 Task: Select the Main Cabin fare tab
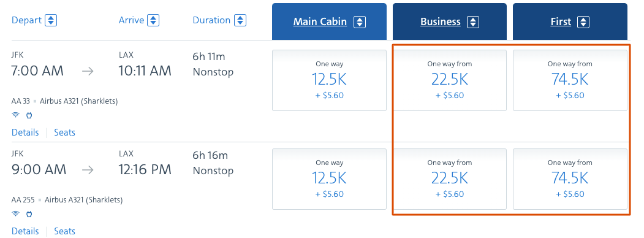coord(330,22)
